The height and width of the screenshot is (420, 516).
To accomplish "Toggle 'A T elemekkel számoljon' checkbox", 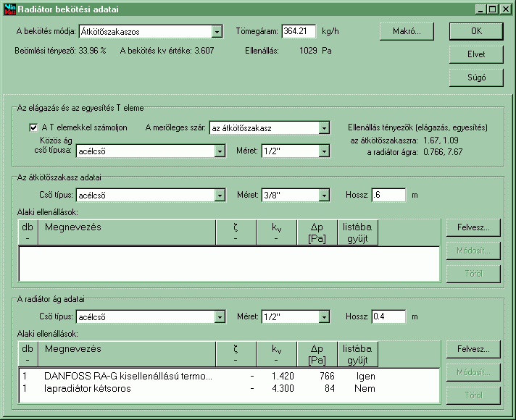I will (x=33, y=127).
